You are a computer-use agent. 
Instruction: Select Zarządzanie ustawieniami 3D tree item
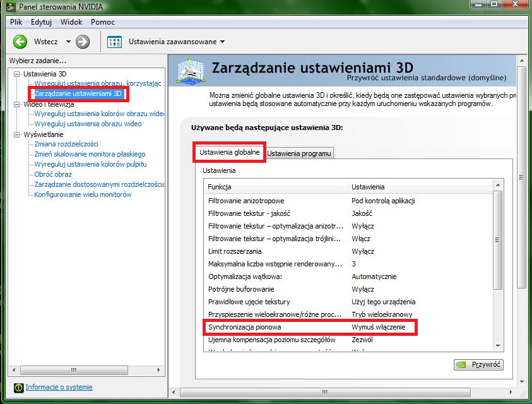pyautogui.click(x=78, y=93)
